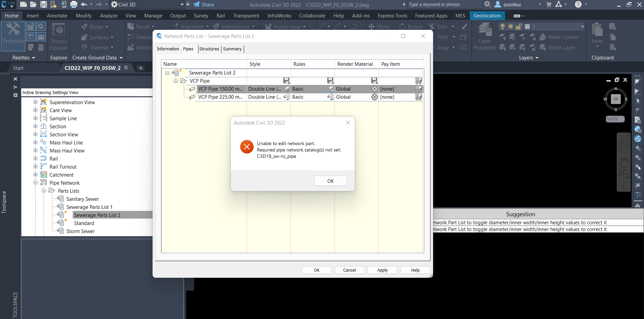Screen dimensions: 644x319
Task: Open the Autodesk App Store cart icon
Action: coord(549,4)
